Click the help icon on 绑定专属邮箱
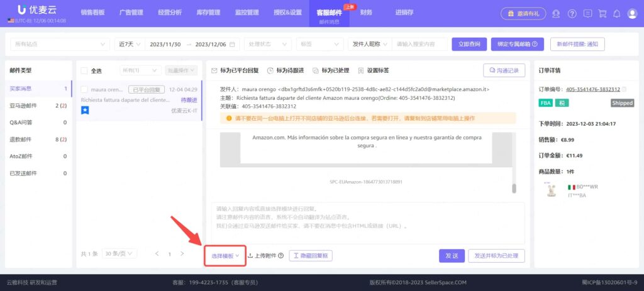Image resolution: width=644 pixels, height=291 pixels. [x=535, y=45]
